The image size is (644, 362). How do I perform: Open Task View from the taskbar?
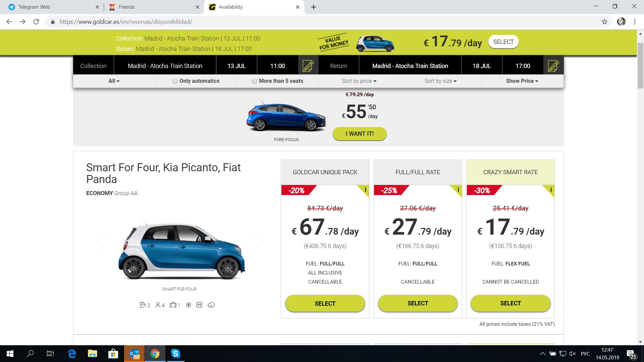coord(50,354)
